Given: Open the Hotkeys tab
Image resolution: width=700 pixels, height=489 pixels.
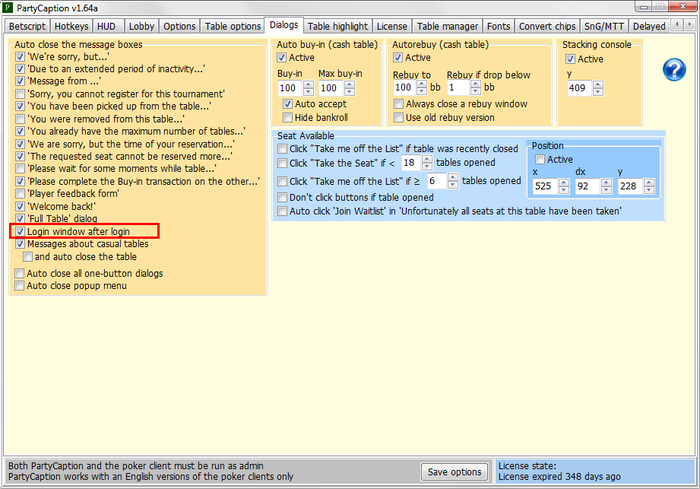Looking at the screenshot, I should coord(71,26).
